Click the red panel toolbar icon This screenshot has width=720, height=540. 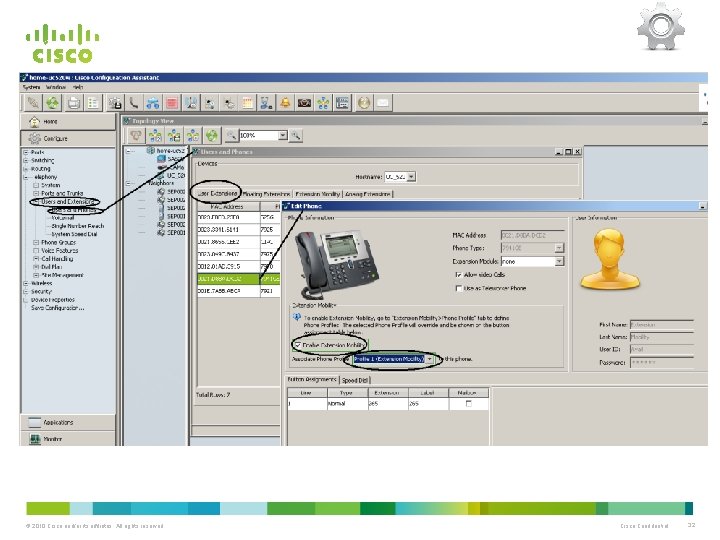[x=172, y=103]
